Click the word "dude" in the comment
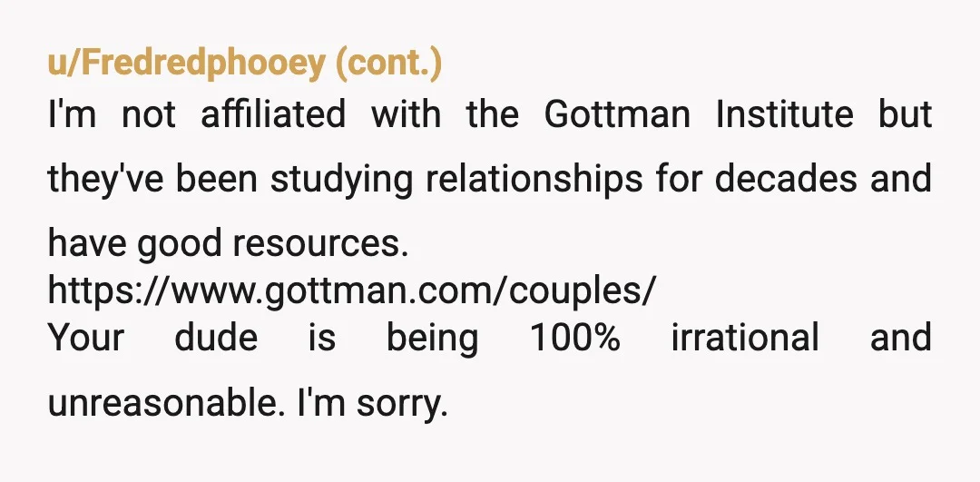The width and height of the screenshot is (980, 482). click(x=216, y=338)
